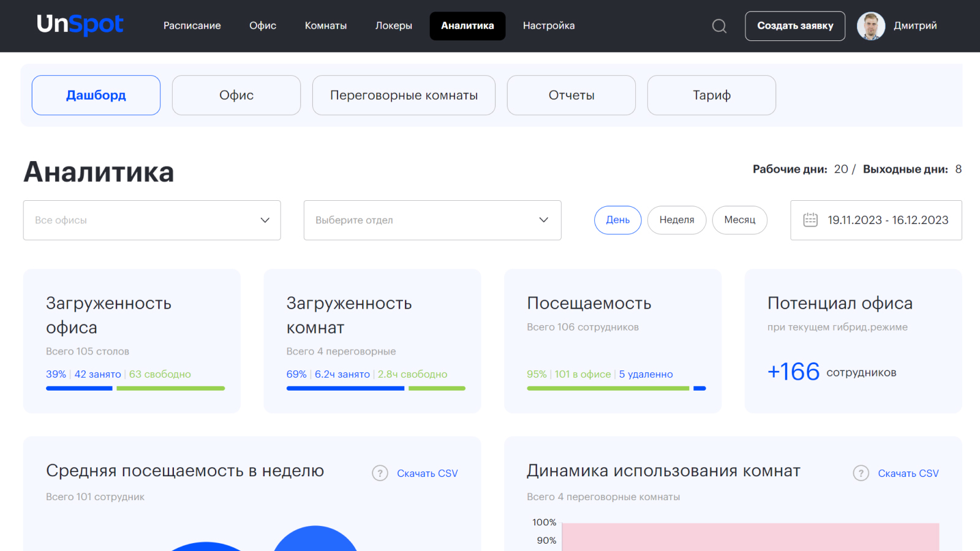Click "6.2ч занято" in rooms card
The image size is (980, 551).
pyautogui.click(x=342, y=374)
